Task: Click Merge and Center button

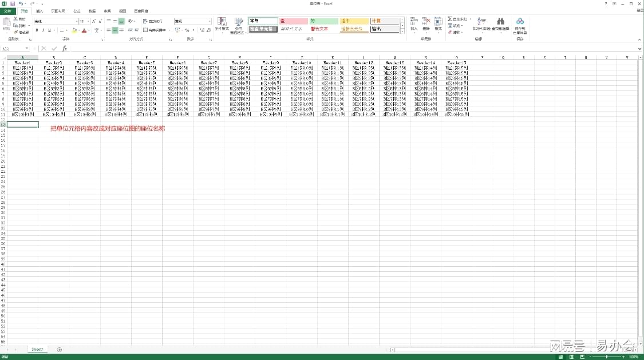Action: [x=154, y=30]
